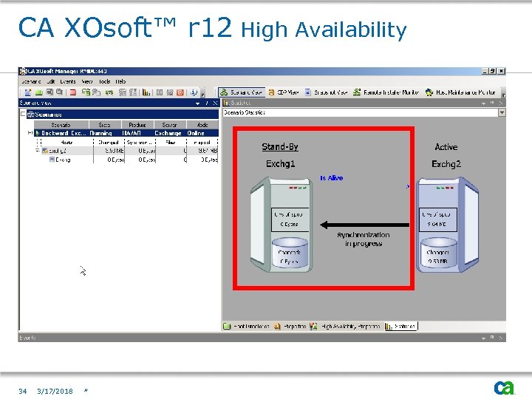Open the View menu
The image size is (532, 399).
pyautogui.click(x=87, y=81)
